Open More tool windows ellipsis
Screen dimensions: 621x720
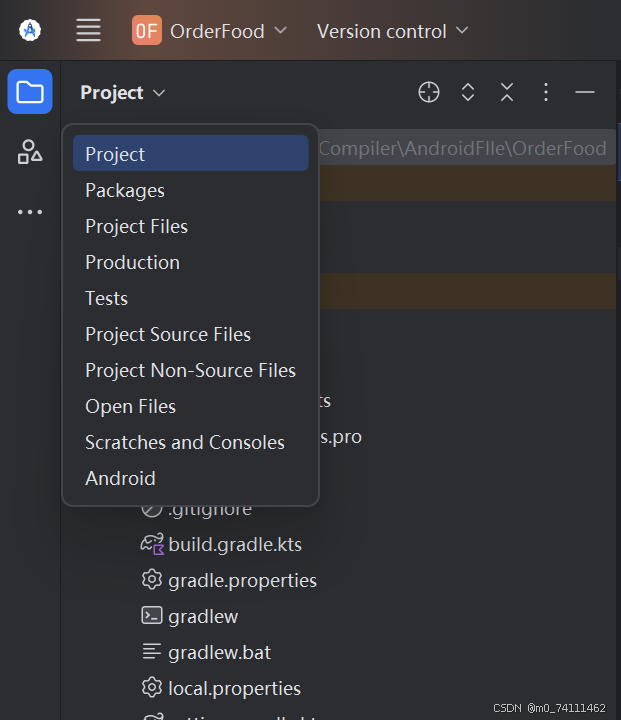[x=30, y=212]
